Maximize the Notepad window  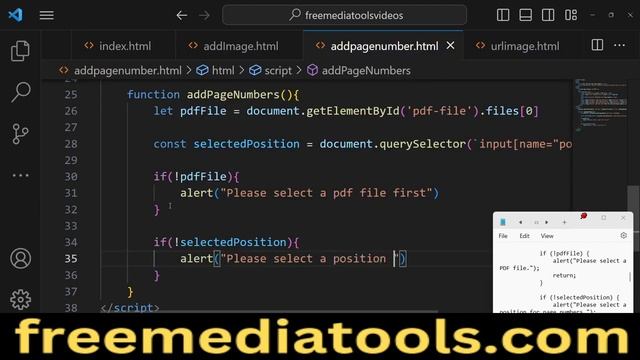604,218
